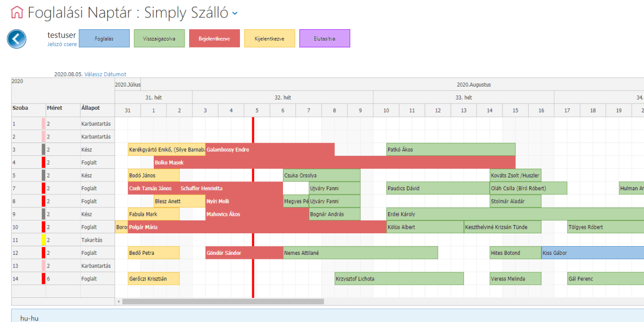Select the green Visszaigazolva legend button
644x322 pixels.
pos(159,38)
